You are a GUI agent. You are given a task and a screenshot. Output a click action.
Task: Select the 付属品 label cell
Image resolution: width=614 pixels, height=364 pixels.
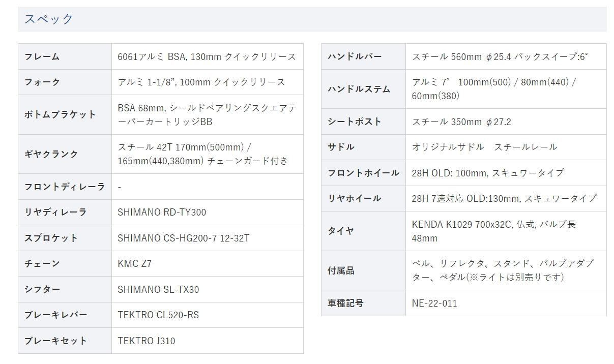click(363, 270)
